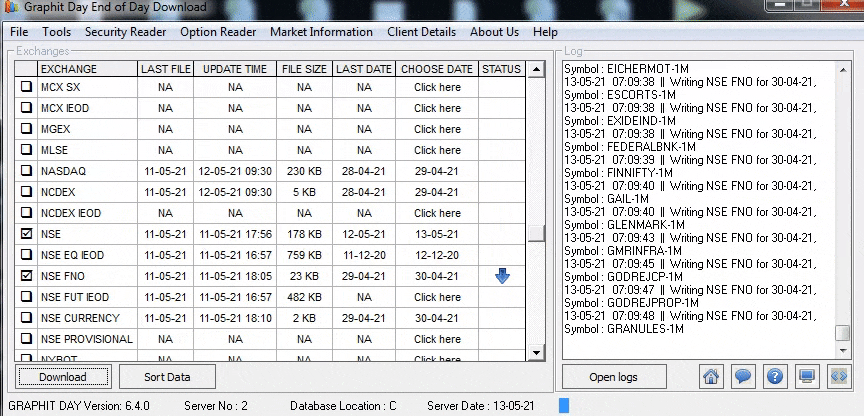This screenshot has width=864, height=416.
Task: Click the UPDATE TIME column header
Action: pos(235,69)
